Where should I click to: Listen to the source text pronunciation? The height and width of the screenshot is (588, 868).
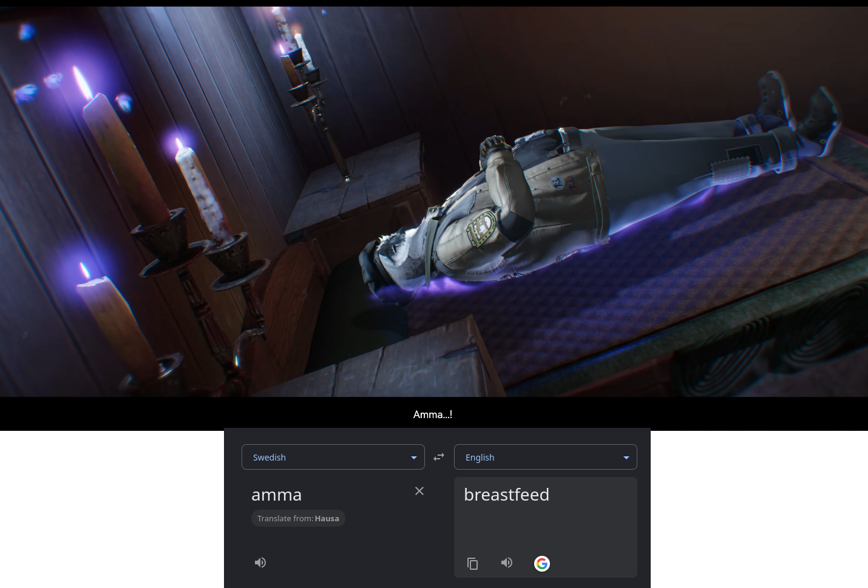[260, 563]
